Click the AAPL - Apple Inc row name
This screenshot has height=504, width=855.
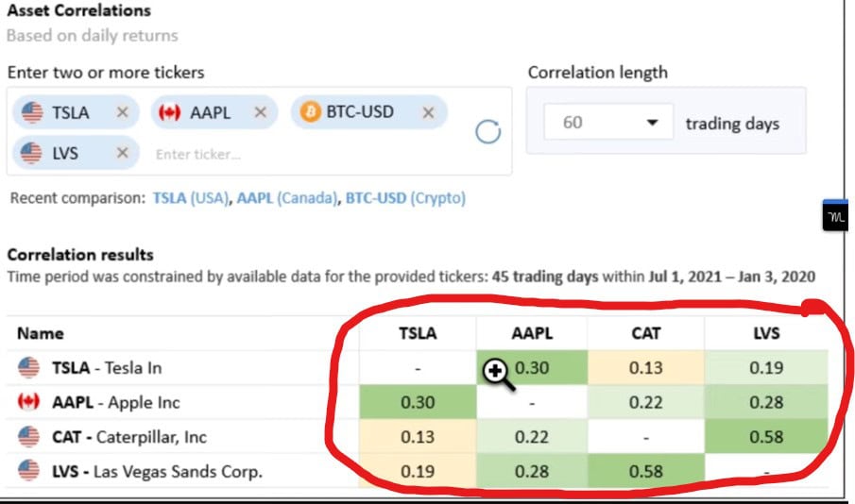pos(115,402)
